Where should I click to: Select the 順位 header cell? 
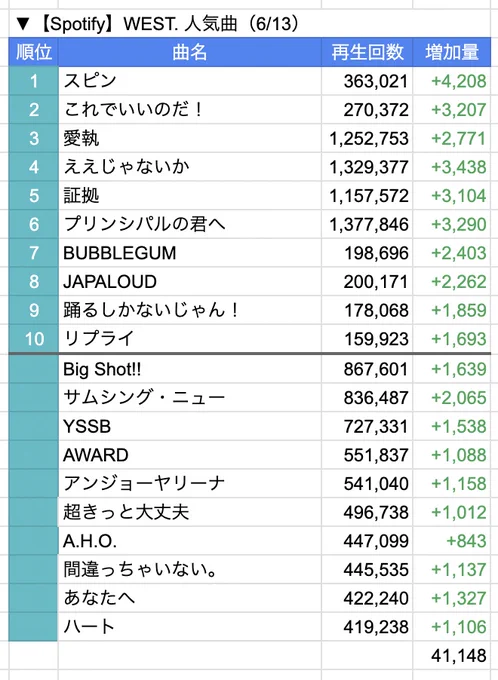point(33,52)
